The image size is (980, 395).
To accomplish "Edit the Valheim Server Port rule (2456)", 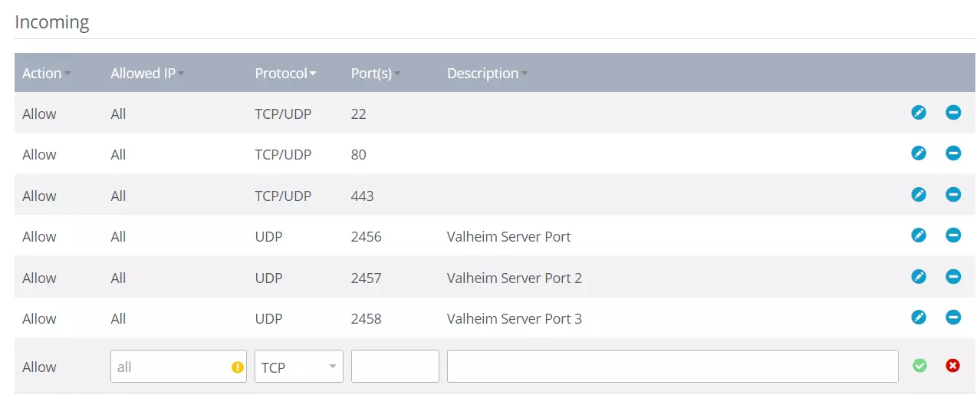I will [x=919, y=235].
